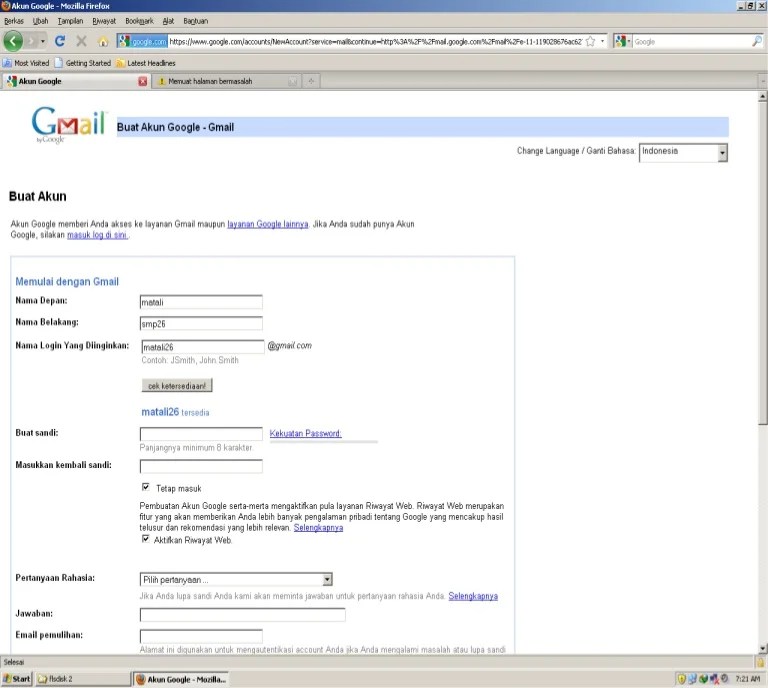This screenshot has width=768, height=688.
Task: Open the Alat menu
Action: 168,21
